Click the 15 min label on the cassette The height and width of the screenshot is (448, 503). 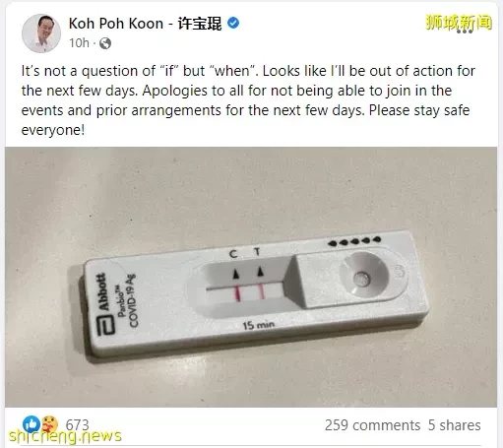(258, 325)
